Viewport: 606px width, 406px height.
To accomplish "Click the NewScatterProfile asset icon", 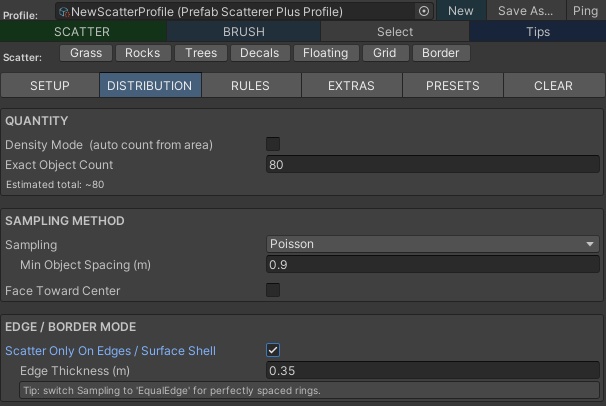I will [64, 12].
